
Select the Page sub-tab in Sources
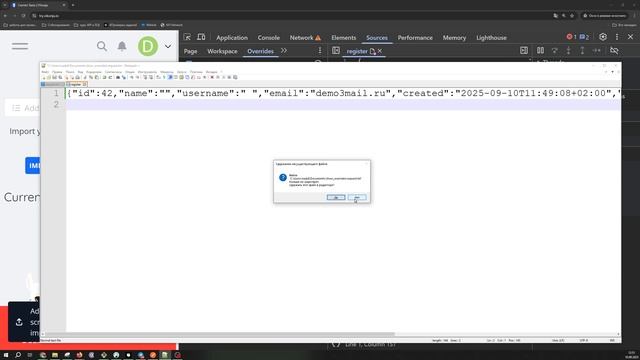pyautogui.click(x=190, y=51)
